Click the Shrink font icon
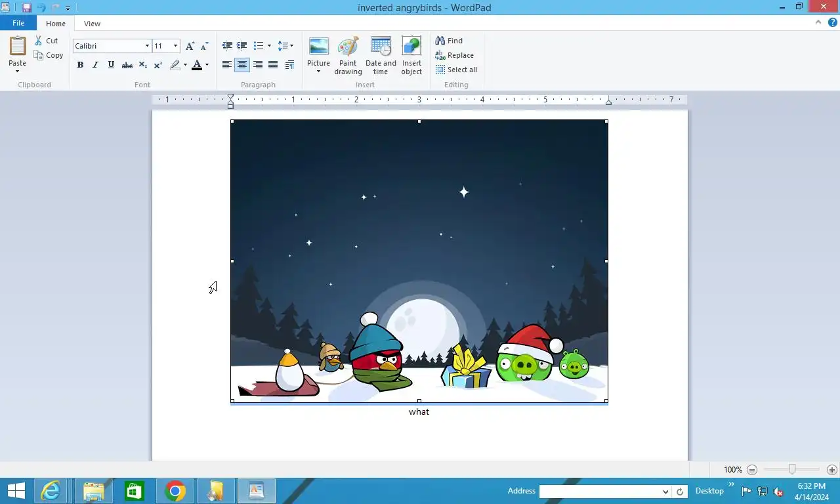840x504 pixels. (204, 46)
